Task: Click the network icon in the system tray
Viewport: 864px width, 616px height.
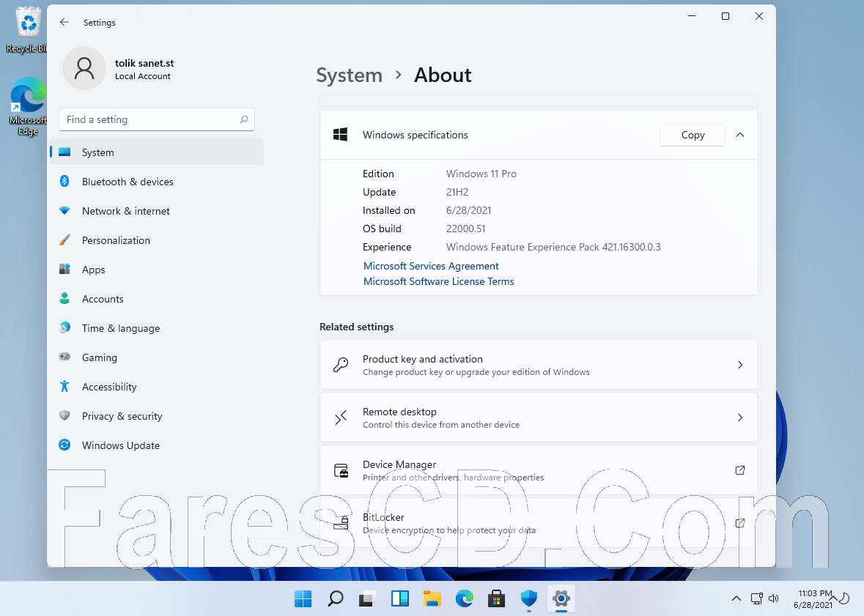Action: (756, 598)
